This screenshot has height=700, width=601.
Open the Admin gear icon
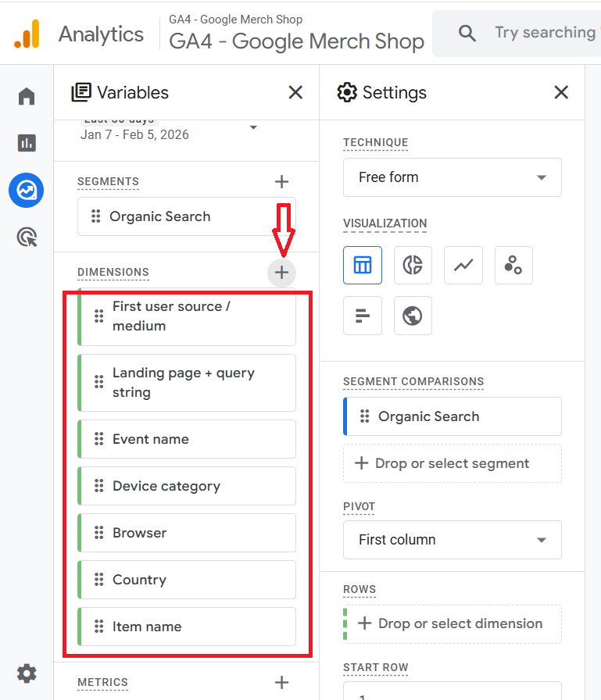pyautogui.click(x=27, y=673)
